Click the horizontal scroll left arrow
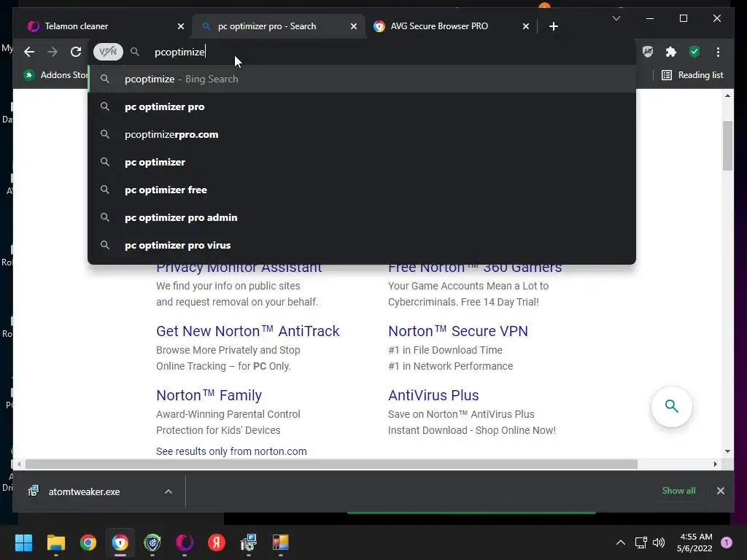 coord(18,464)
